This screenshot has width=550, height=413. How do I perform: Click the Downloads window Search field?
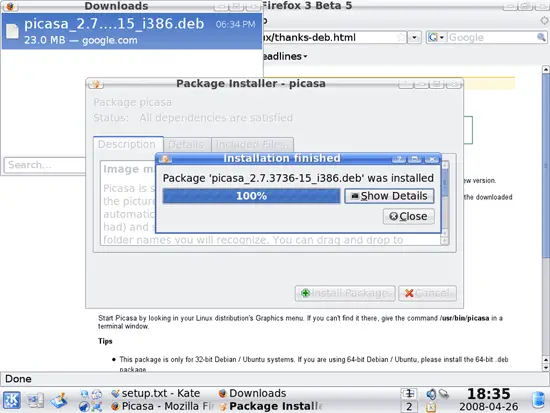45,165
